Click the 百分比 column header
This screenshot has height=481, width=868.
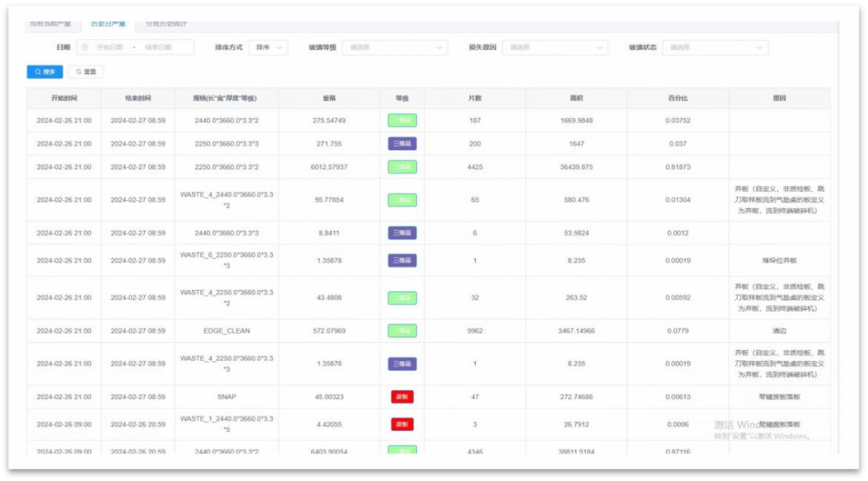(x=678, y=98)
